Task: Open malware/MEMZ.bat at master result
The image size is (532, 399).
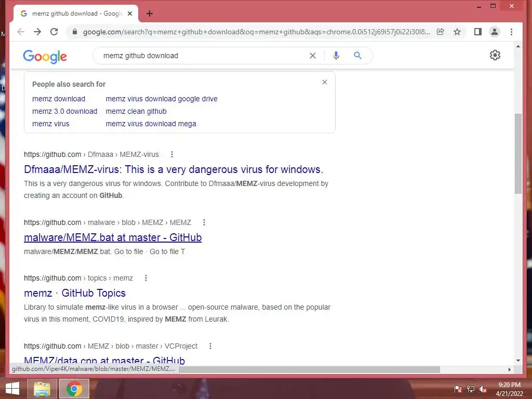Action: tap(113, 237)
